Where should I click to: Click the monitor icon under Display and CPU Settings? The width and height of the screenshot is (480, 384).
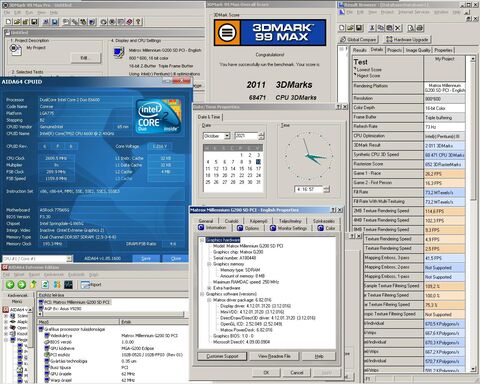coord(119,53)
